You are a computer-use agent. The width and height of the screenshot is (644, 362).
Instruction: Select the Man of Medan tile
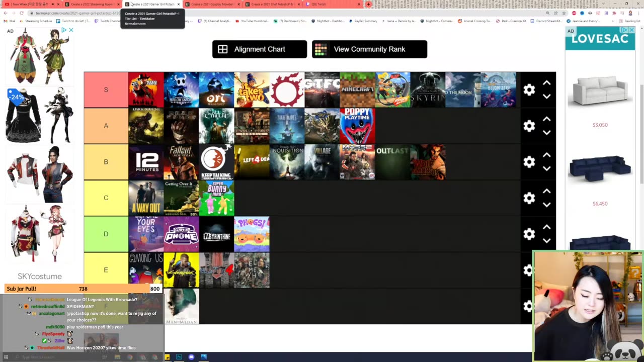point(181,307)
